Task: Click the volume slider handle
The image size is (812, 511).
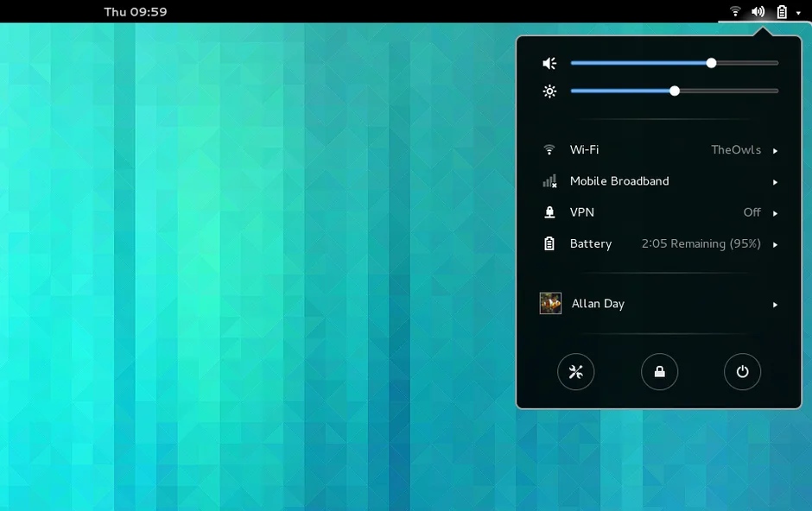Action: [x=711, y=63]
